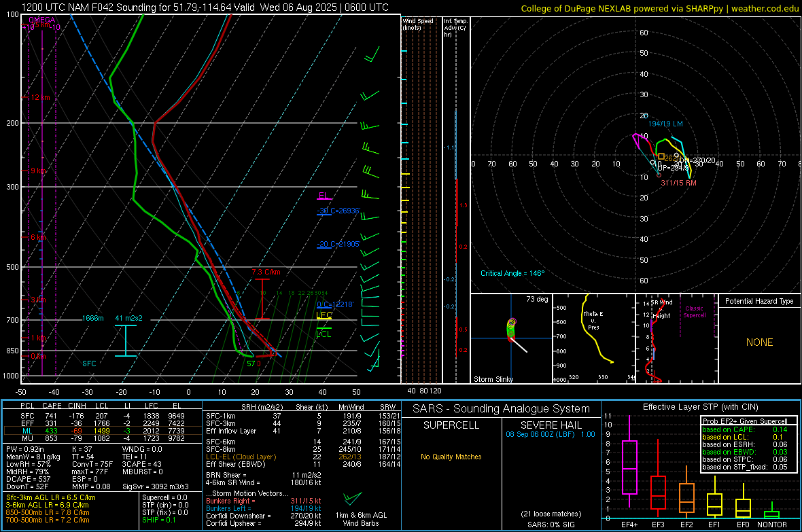Select the highlighted ML parcel row
The height and width of the screenshot is (532, 802).
click(102, 431)
